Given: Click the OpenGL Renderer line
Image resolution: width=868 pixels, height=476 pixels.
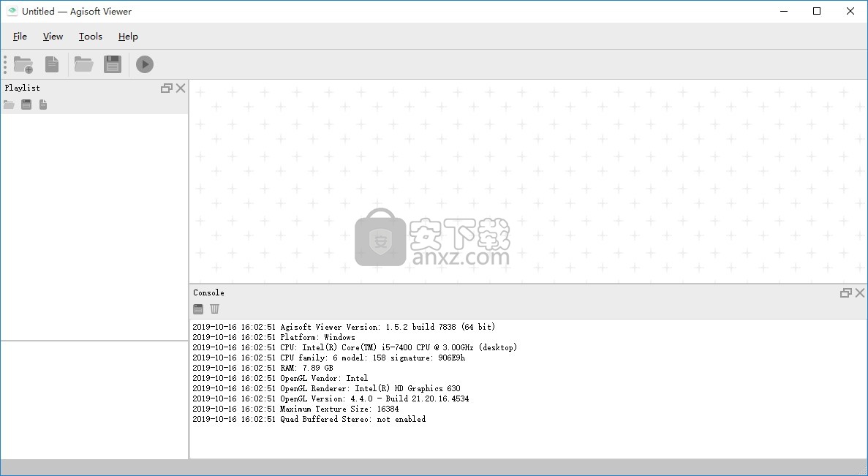Looking at the screenshot, I should tap(327, 388).
